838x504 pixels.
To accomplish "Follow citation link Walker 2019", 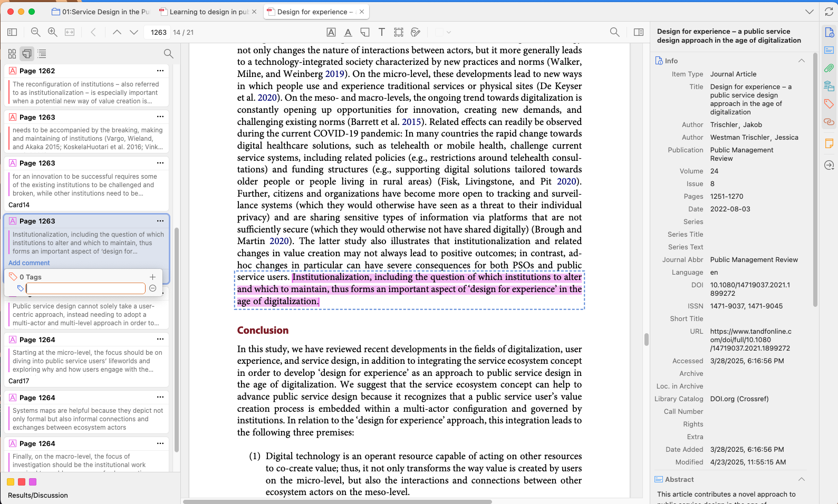I will click(x=334, y=74).
